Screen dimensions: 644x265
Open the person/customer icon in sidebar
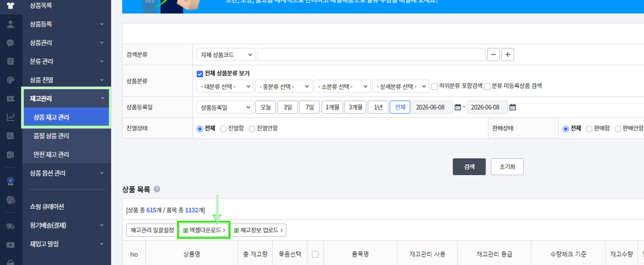tap(11, 24)
